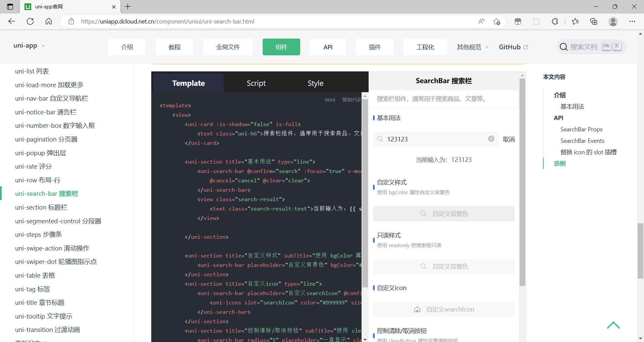Click inside the 123123 search input field
Screen dimensions: 644x342
[x=429, y=139]
